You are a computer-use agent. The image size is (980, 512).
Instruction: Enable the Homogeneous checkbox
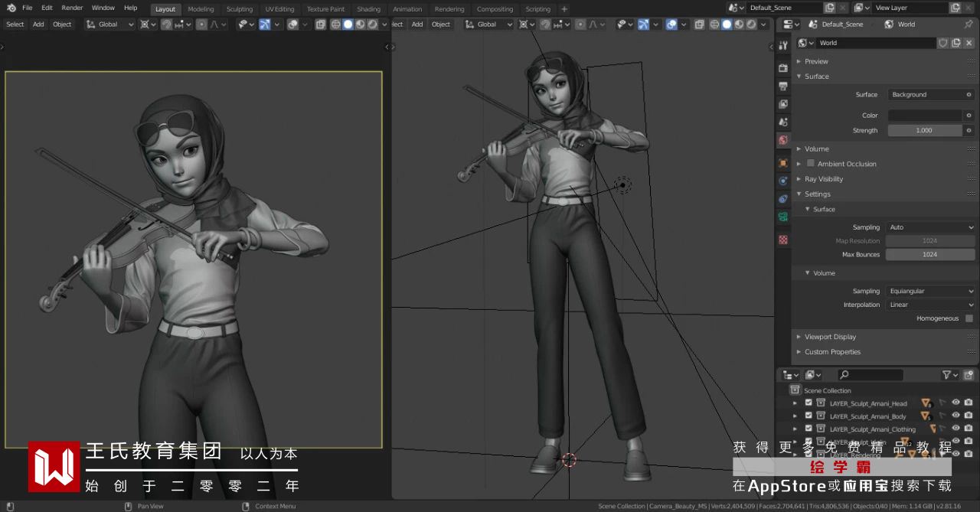969,318
